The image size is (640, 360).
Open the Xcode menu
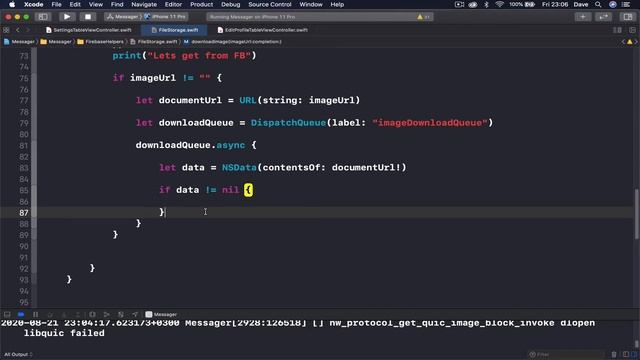33,4
